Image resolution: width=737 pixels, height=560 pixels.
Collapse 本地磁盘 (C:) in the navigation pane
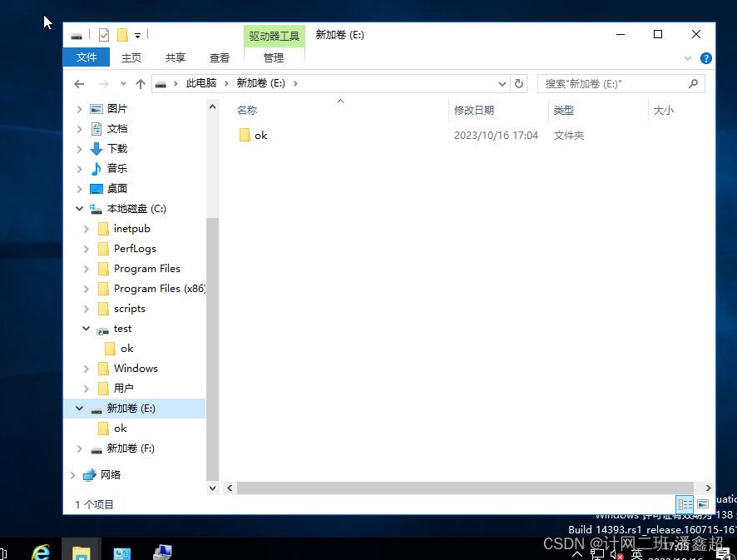click(79, 208)
